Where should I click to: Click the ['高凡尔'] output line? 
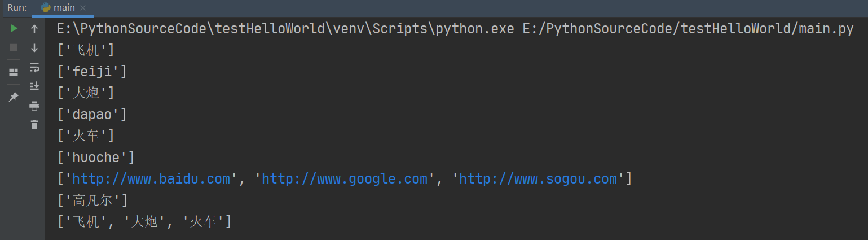pyautogui.click(x=92, y=200)
